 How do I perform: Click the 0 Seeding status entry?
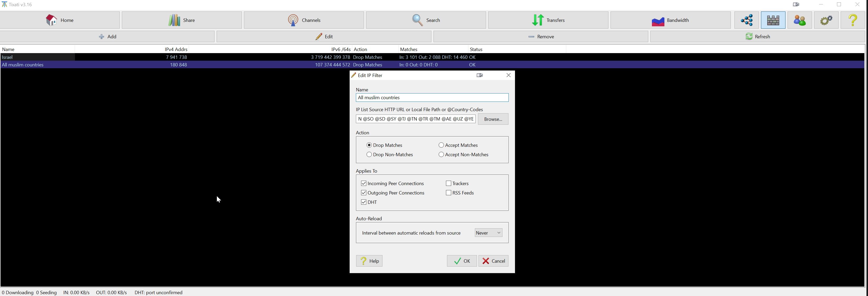point(47,292)
